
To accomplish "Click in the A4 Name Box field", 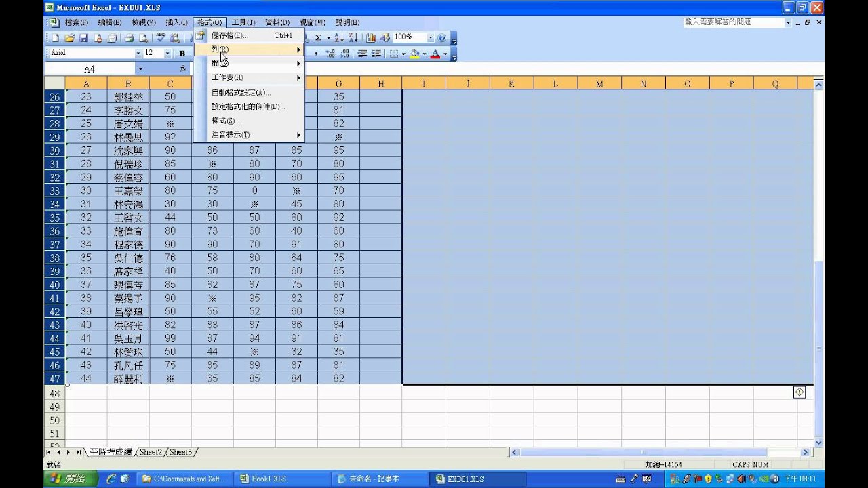I will 90,69.
